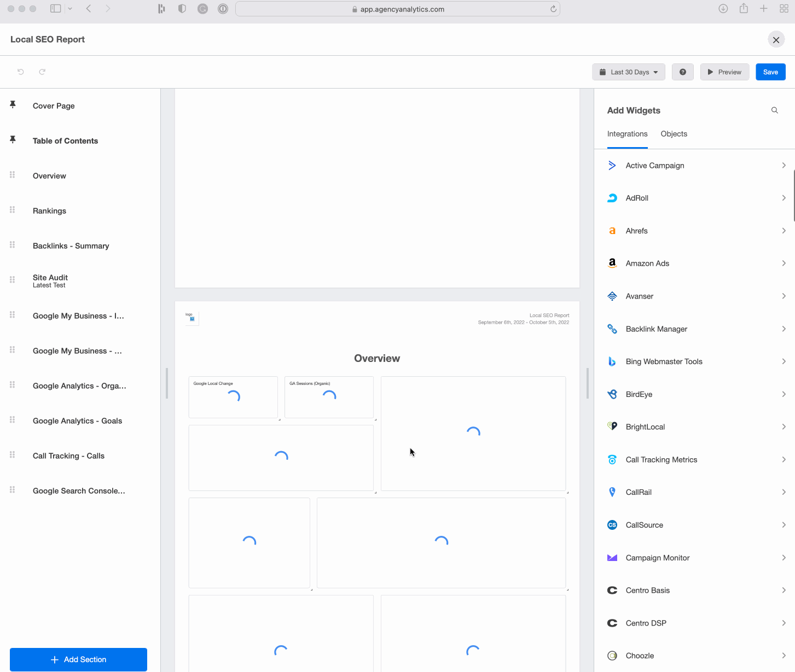Click the Bing Webmaster Tools icon

pos(612,361)
